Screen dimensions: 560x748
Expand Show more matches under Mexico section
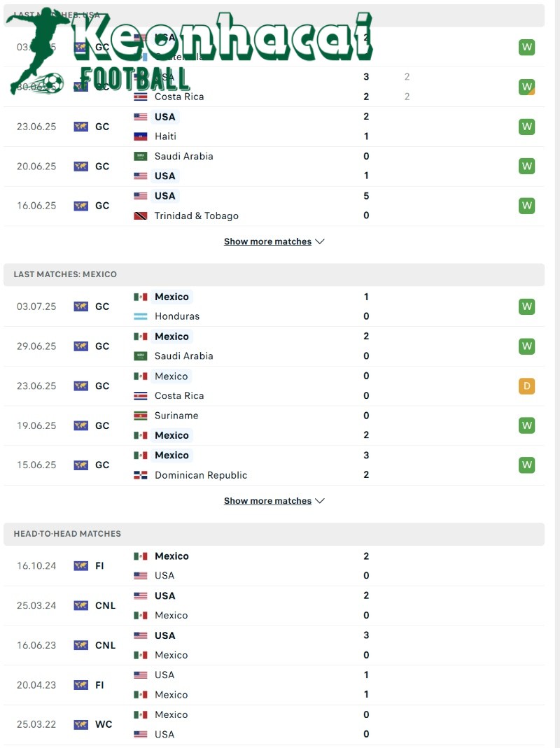(x=268, y=501)
